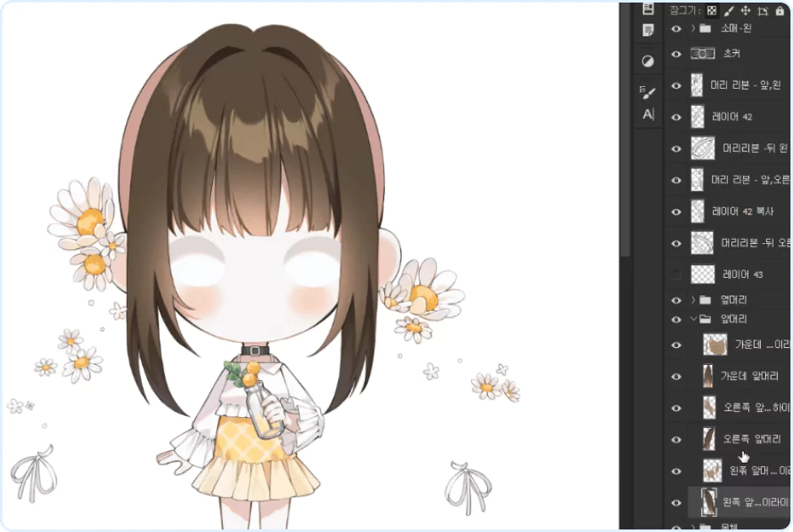Select thumbnail of 머리리본 -뒤 왼 layer
This screenshot has height=532, width=793.
(x=703, y=148)
